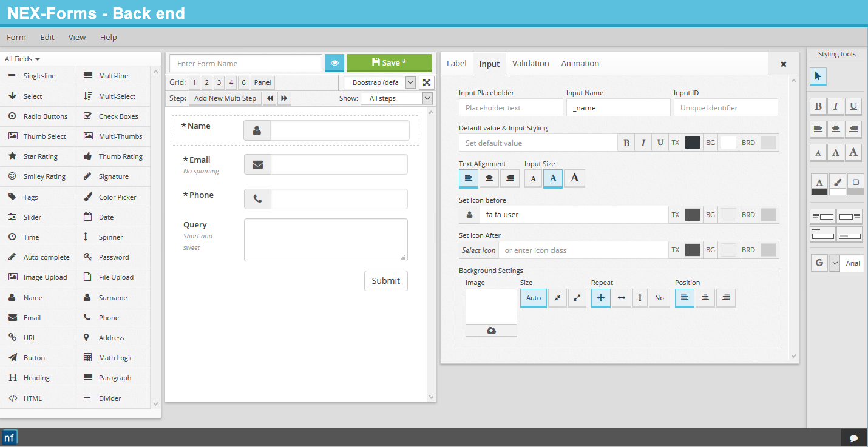Image resolution: width=868 pixels, height=447 pixels.
Task: Toggle form preview with the eye button
Action: point(334,63)
